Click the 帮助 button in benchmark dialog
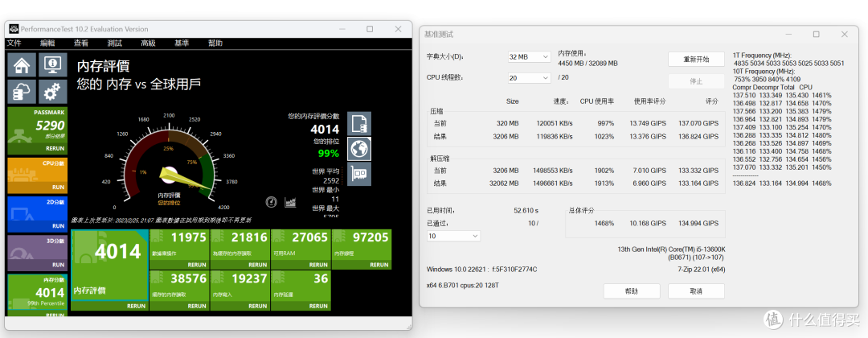868x338 pixels. point(632,291)
